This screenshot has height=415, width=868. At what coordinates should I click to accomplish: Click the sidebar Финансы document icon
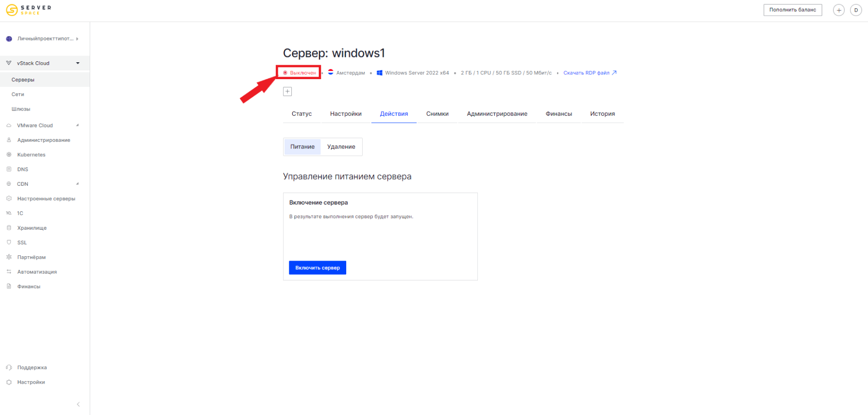coord(9,286)
